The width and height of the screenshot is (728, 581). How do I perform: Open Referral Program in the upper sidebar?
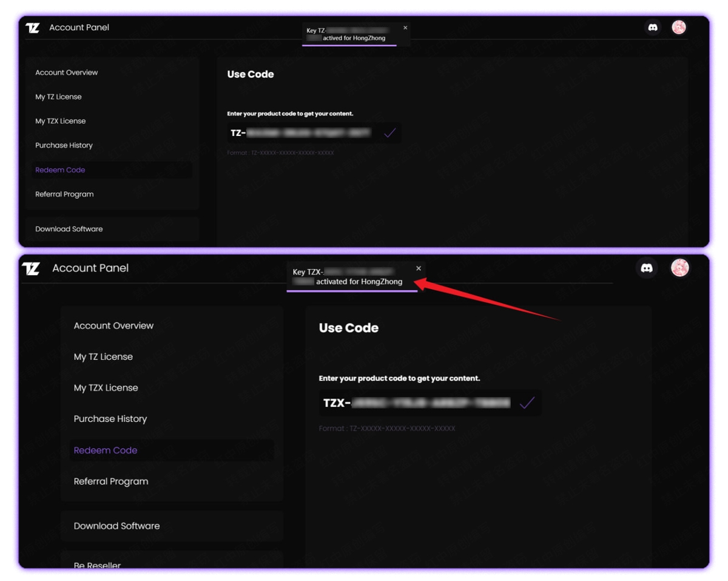click(x=64, y=194)
